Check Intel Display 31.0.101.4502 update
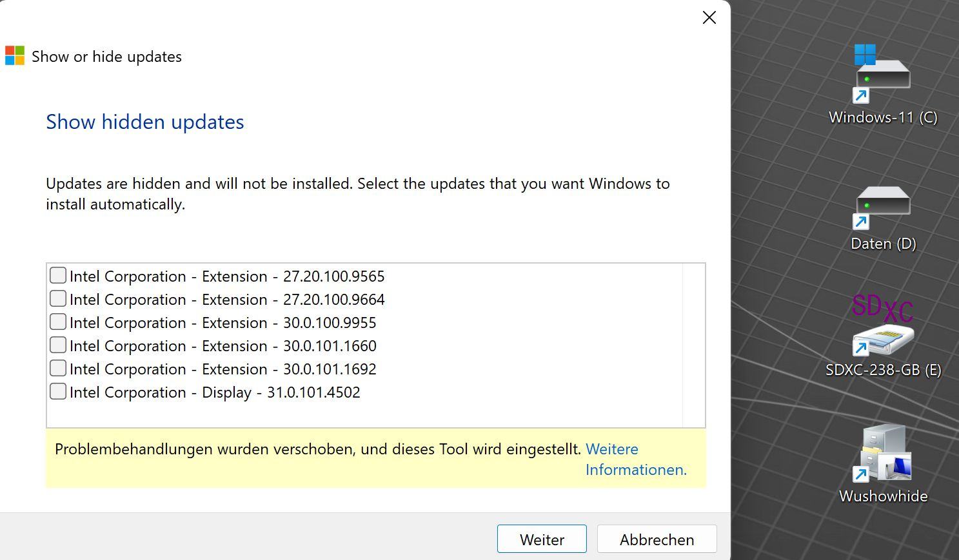This screenshot has height=560, width=959. coord(58,392)
